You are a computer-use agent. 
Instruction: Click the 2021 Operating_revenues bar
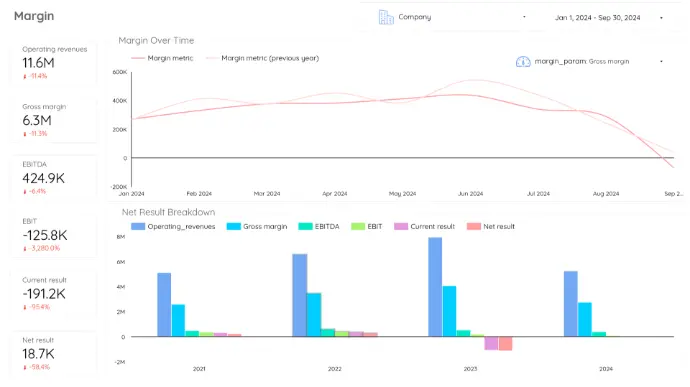click(x=164, y=305)
